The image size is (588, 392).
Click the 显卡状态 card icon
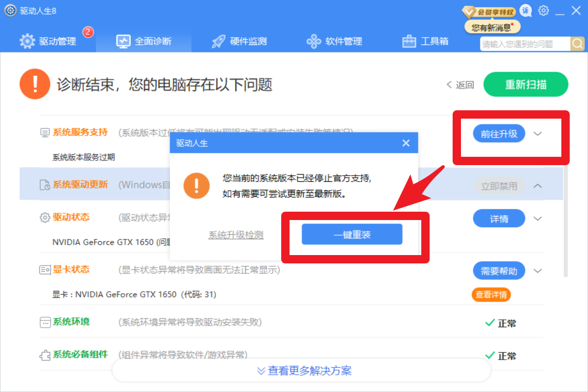(45, 270)
